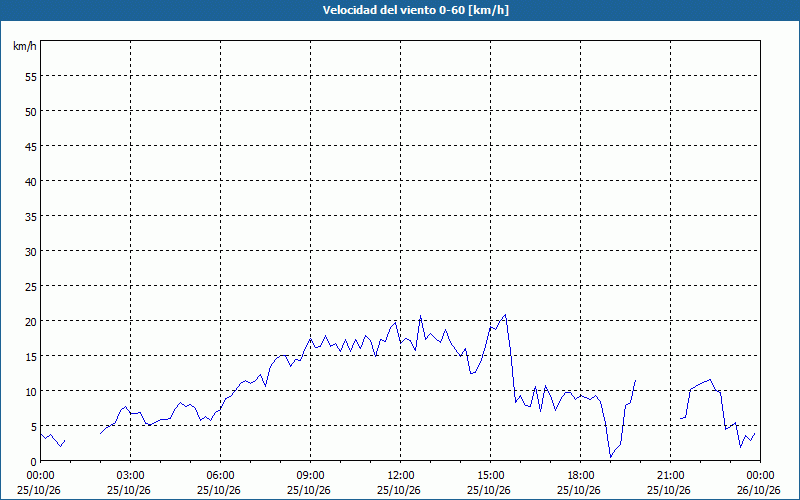
Task: Select the 55 value on the y-axis
Action: coord(31,77)
